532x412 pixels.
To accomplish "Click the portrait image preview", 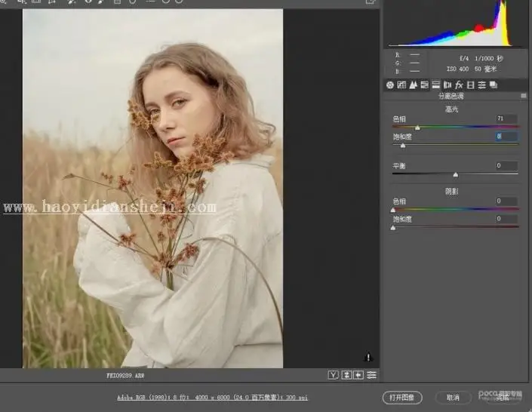I will [152, 189].
